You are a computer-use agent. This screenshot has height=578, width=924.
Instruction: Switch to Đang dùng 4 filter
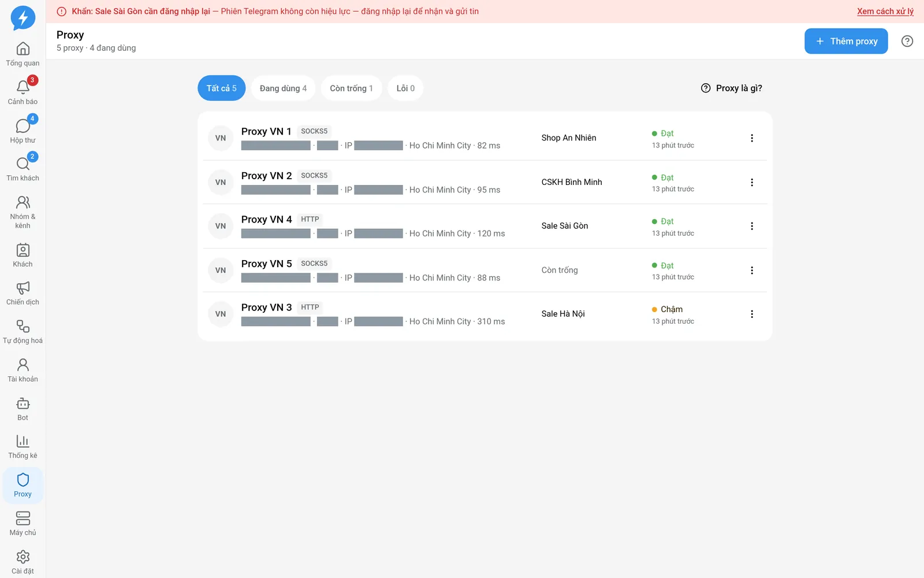pos(283,88)
